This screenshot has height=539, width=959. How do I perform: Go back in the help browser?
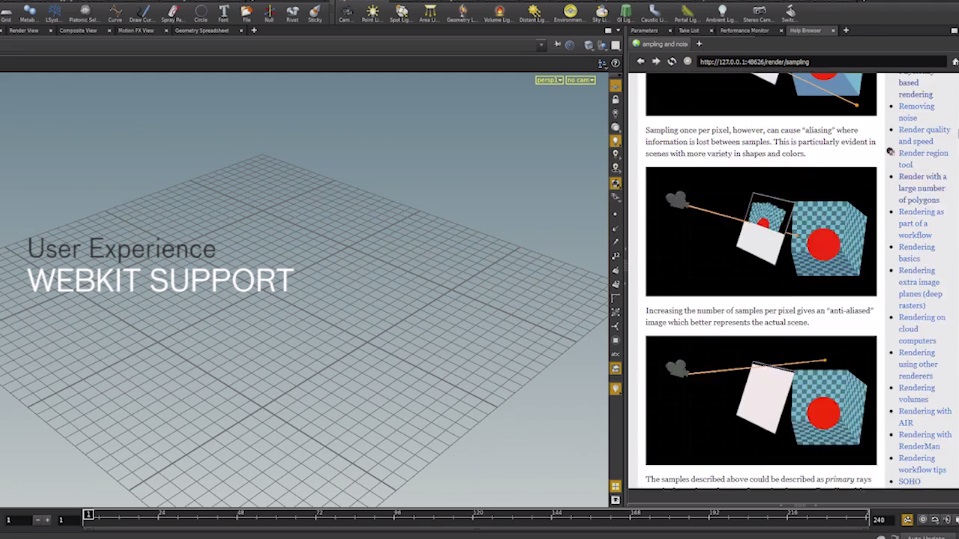[641, 62]
